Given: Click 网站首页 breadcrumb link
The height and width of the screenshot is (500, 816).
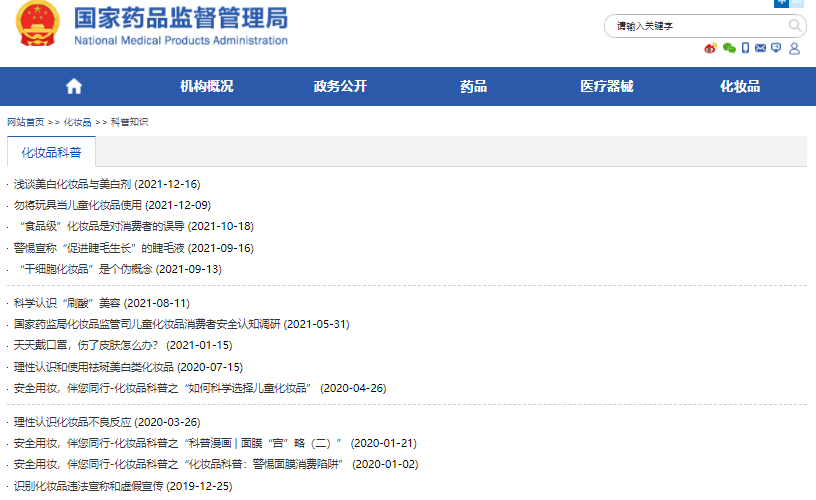Looking at the screenshot, I should pyautogui.click(x=26, y=122).
